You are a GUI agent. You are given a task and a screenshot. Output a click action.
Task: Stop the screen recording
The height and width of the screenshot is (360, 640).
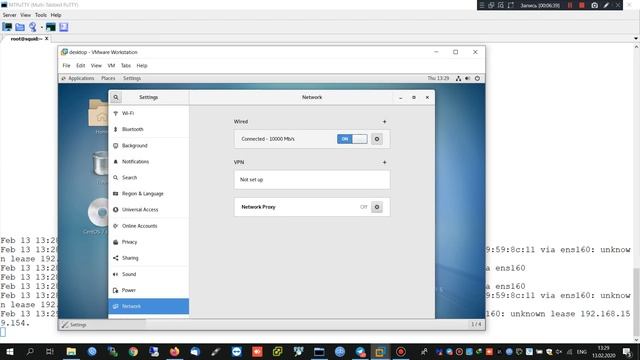tap(582, 5)
